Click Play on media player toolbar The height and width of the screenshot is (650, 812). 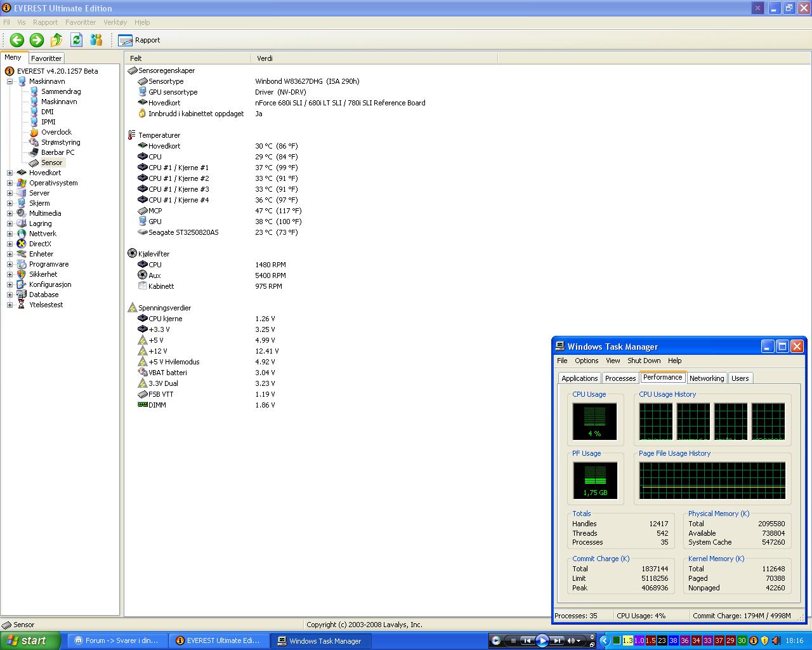542,641
